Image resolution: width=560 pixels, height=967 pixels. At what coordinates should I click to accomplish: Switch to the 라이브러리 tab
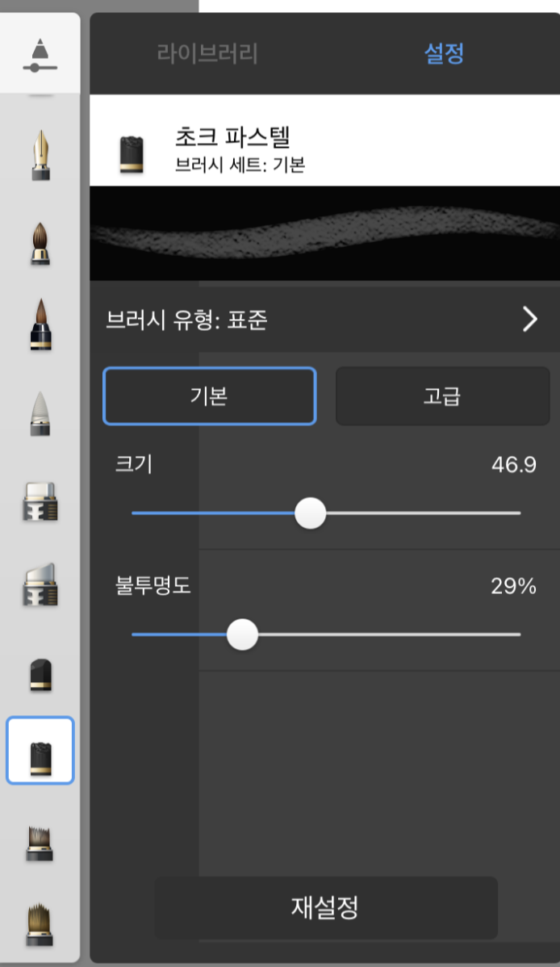207,53
